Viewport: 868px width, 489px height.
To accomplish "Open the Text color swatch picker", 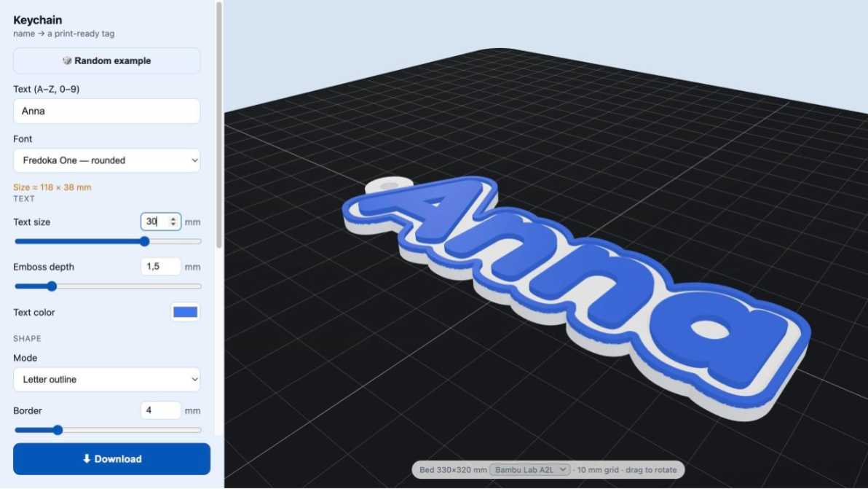I will click(186, 313).
